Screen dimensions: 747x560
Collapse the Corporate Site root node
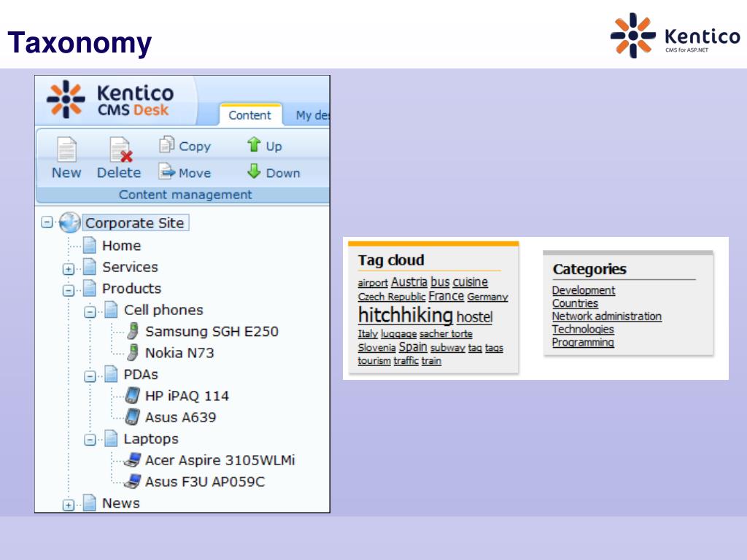pos(47,222)
